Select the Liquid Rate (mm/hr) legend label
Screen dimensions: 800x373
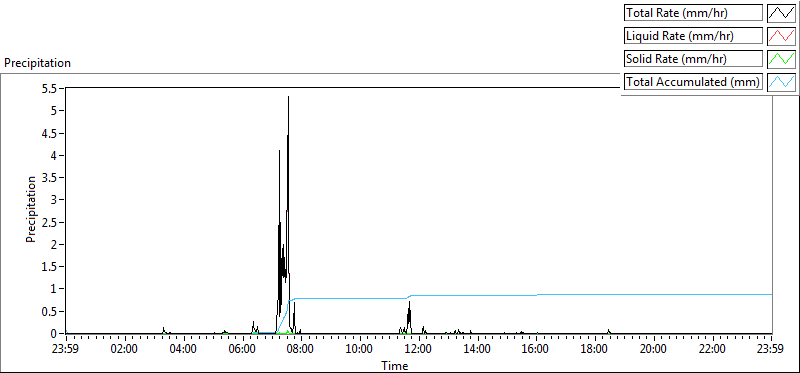pos(693,36)
